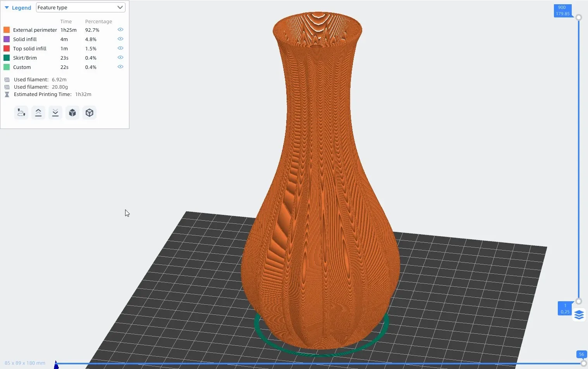Click the solid shaded cube icon
Image resolution: width=588 pixels, height=369 pixels.
(72, 113)
